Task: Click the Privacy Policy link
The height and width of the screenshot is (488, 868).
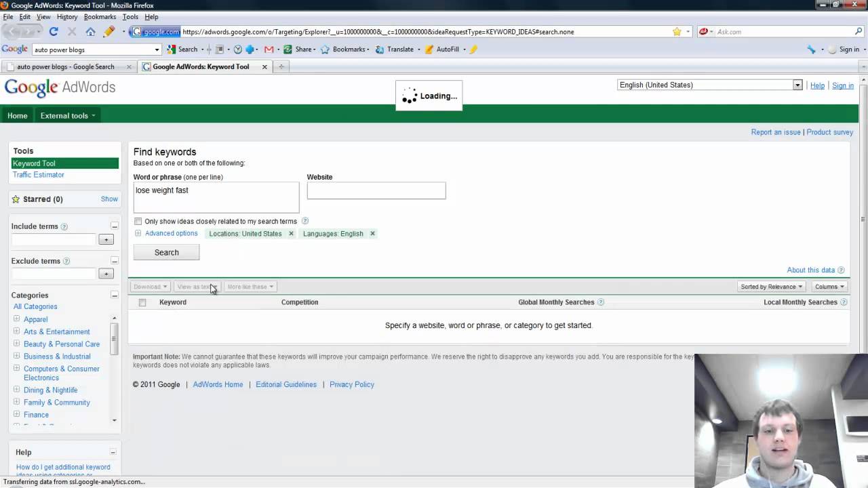Action: [352, 384]
